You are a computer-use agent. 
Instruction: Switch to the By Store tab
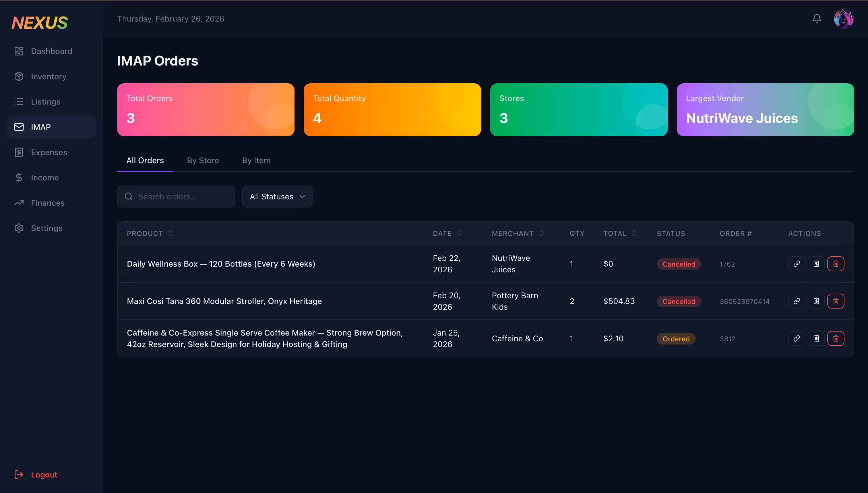pyautogui.click(x=203, y=161)
